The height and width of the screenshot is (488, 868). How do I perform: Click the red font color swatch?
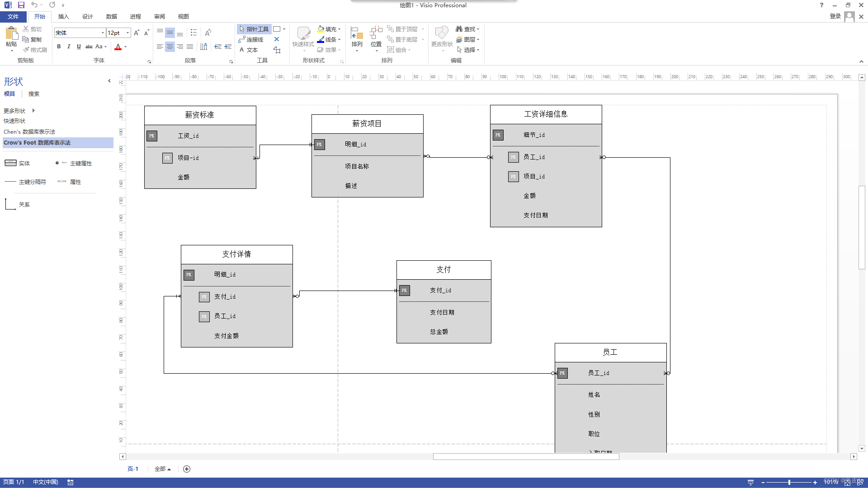pyautogui.click(x=118, y=47)
